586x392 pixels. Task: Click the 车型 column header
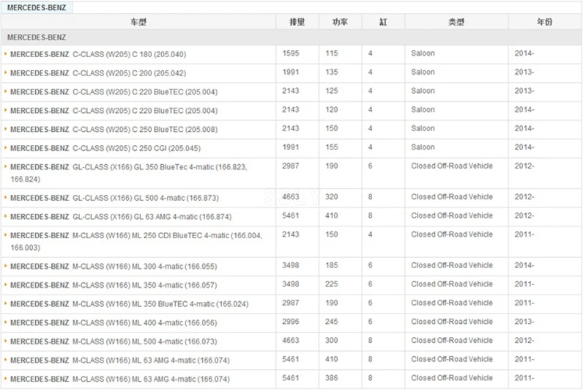coord(138,22)
